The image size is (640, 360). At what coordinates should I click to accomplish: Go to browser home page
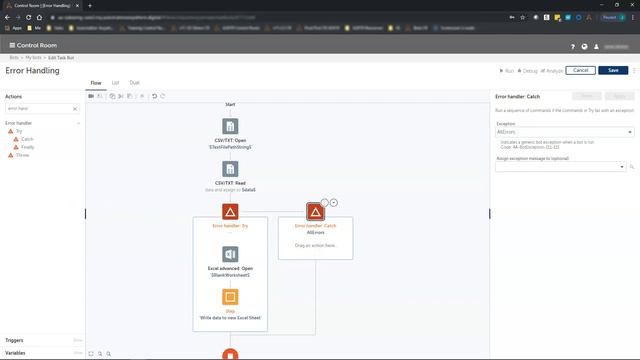click(x=39, y=18)
